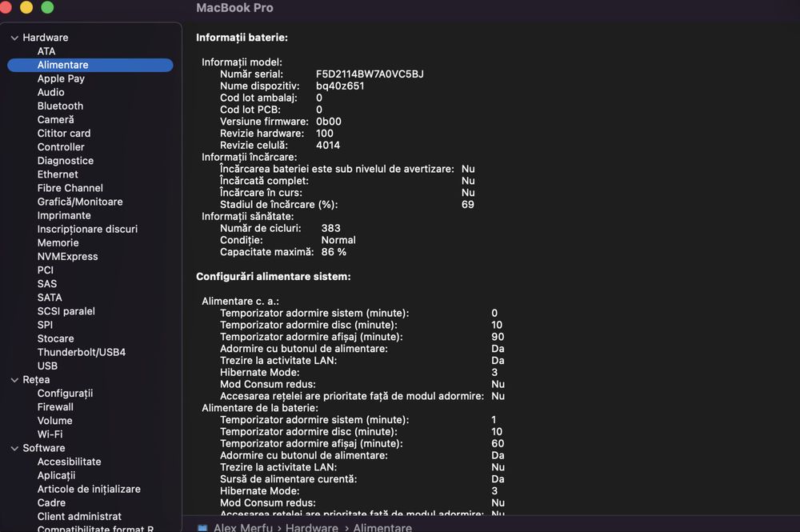Click Configurări alimentare sistem heading
The height and width of the screenshot is (532, 800).
pos(274,277)
